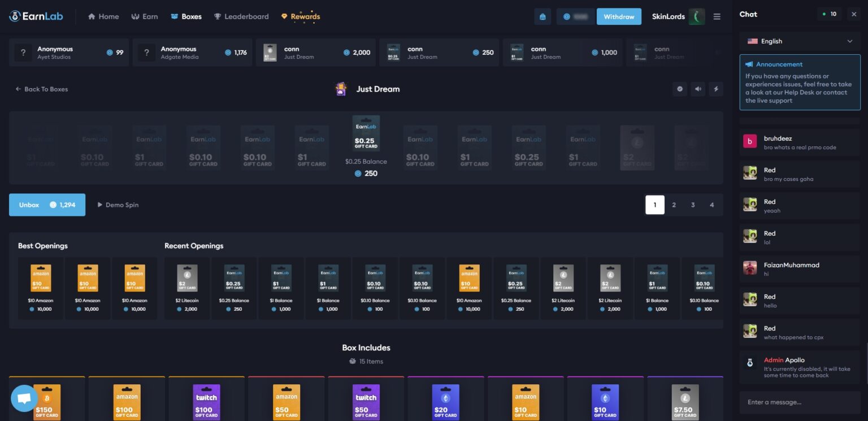Go to Home in the navigation bar
Viewport: 868px width, 421px height.
pyautogui.click(x=90, y=16)
